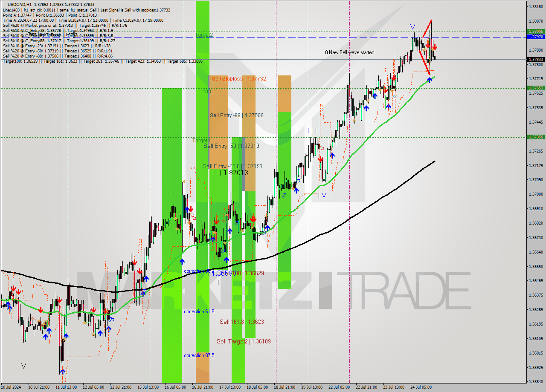The height and width of the screenshot is (392, 546).
Task: Click the USDCAD,H1 symbol title
Action: (x=20, y=4)
